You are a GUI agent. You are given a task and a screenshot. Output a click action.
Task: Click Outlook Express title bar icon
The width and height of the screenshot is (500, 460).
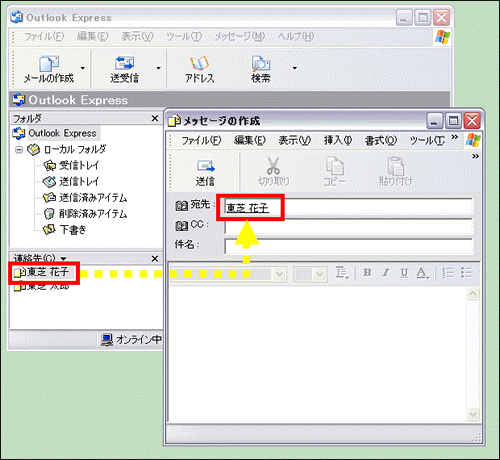coord(17,17)
